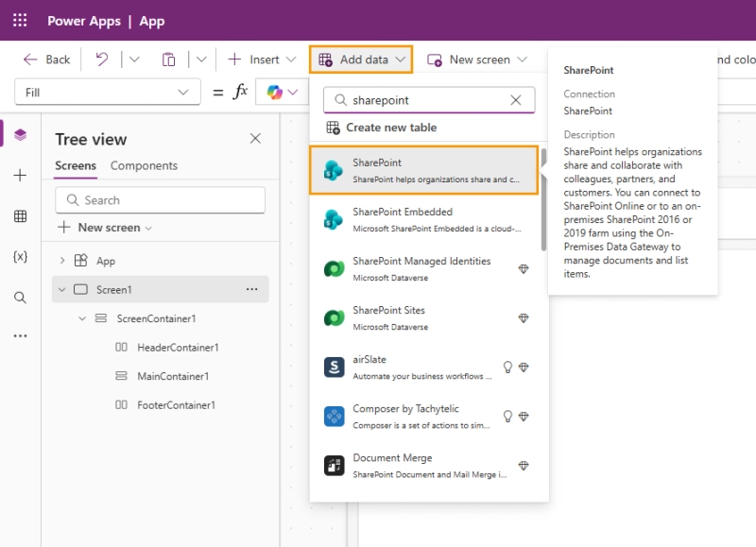This screenshot has width=756, height=547.
Task: Select FooterContainer1 in tree
Action: pos(176,405)
